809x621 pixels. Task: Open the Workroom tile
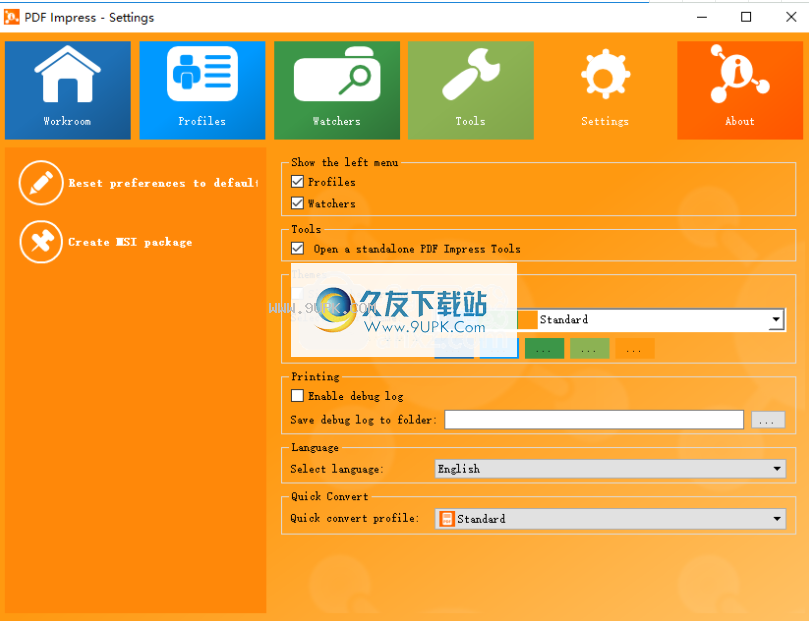(68, 90)
